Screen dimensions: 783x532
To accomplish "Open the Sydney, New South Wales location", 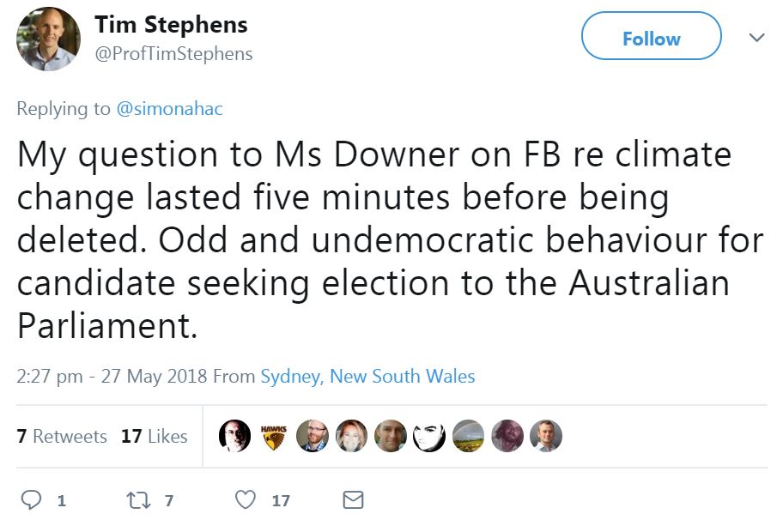I will [x=367, y=376].
